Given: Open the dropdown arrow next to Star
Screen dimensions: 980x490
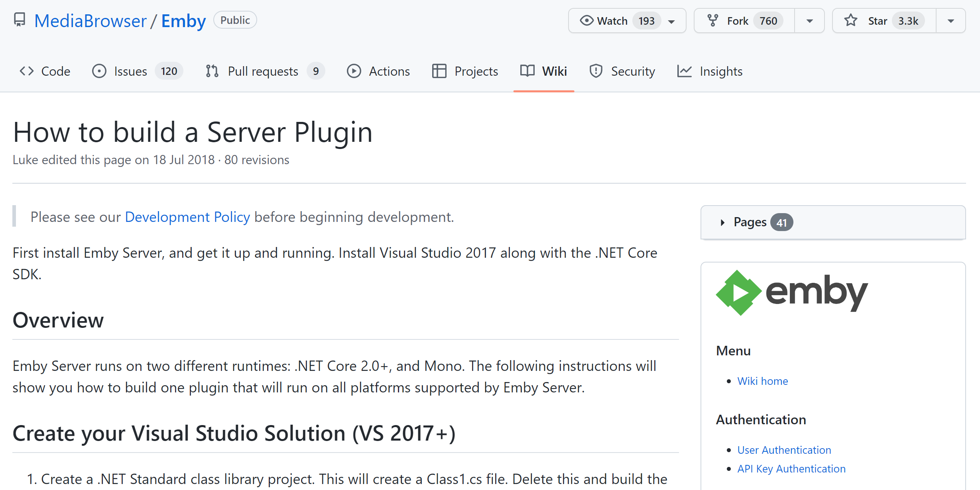Looking at the screenshot, I should [951, 21].
